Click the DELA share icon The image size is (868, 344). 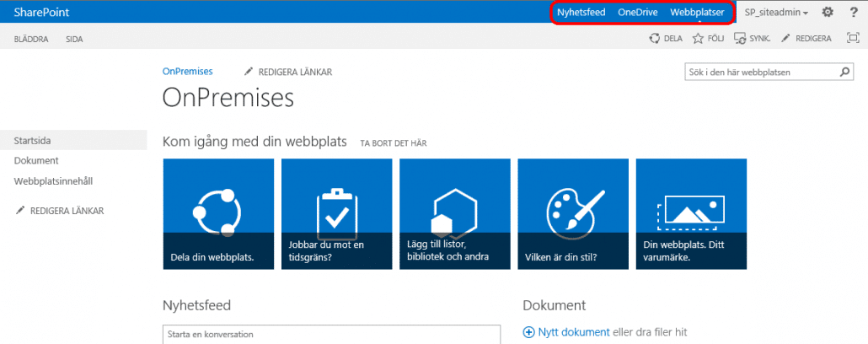654,38
